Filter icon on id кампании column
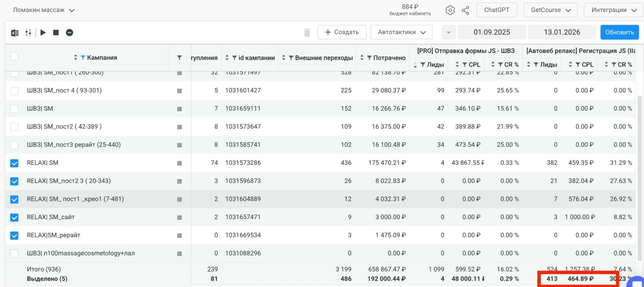Screen dimensions: 644x287 pyautogui.click(x=234, y=58)
